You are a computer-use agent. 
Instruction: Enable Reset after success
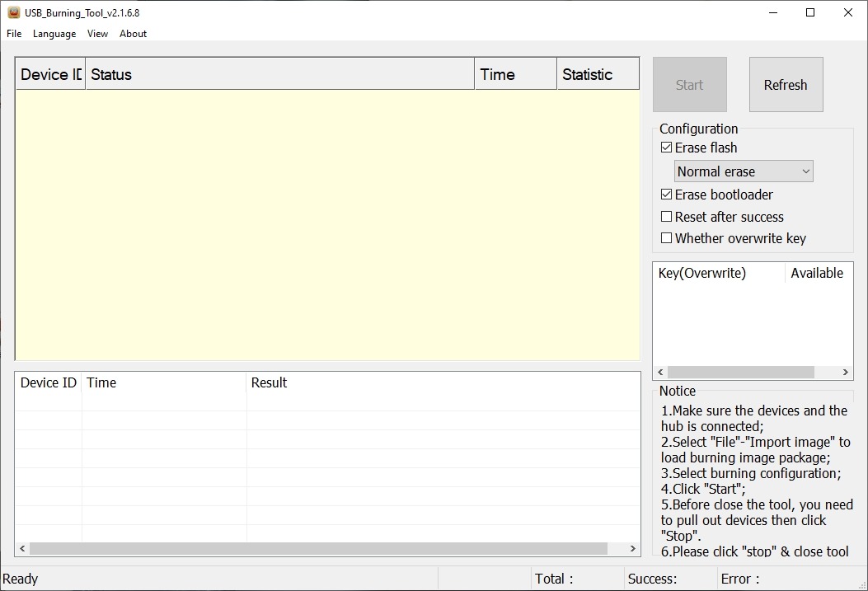667,216
